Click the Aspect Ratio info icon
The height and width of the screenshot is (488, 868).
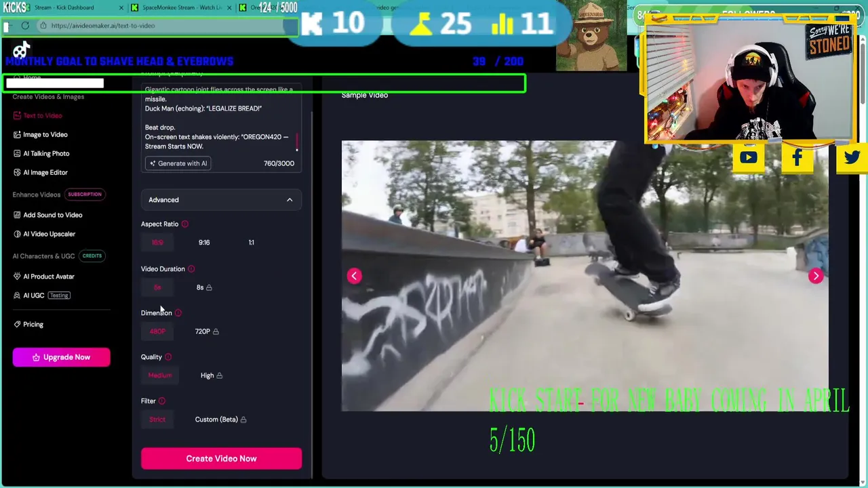click(184, 224)
